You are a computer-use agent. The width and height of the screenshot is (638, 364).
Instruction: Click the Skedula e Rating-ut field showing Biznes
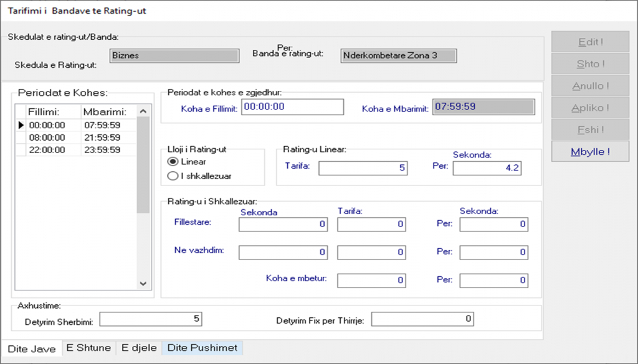click(174, 55)
